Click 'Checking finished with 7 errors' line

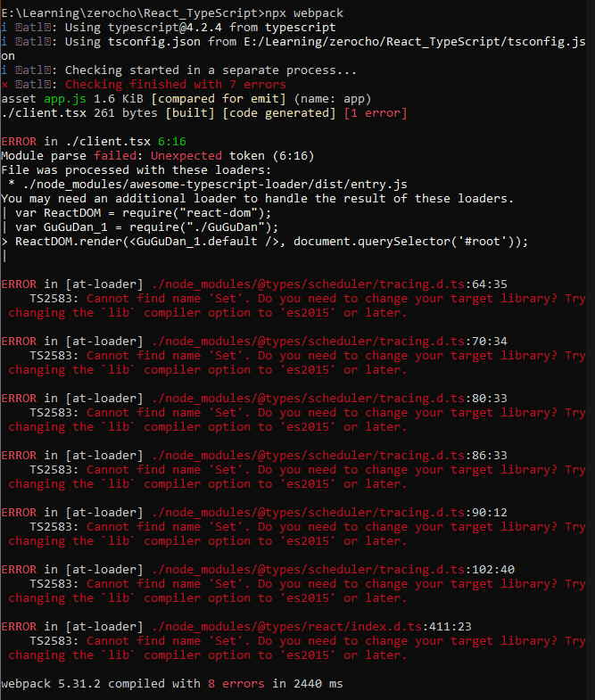[x=144, y=85]
